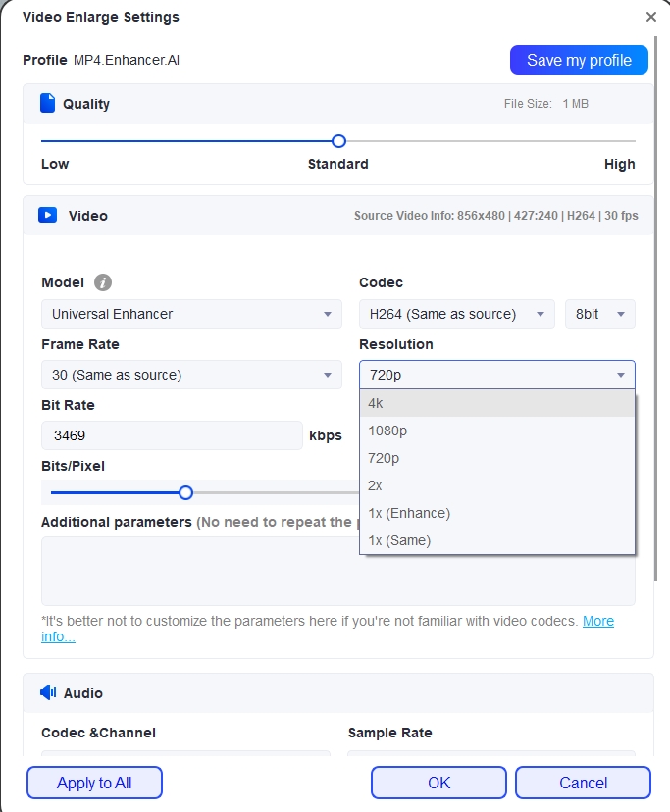The height and width of the screenshot is (812, 670).
Task: Click the Bits/Pixel slider handle
Action: pyautogui.click(x=185, y=492)
